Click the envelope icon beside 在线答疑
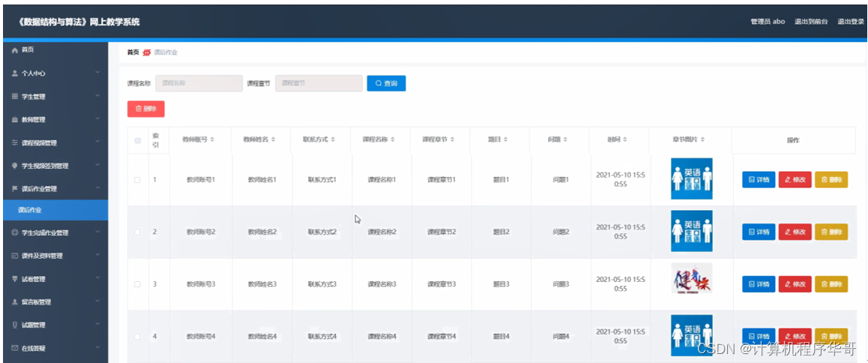The image size is (868, 363). coord(15,348)
